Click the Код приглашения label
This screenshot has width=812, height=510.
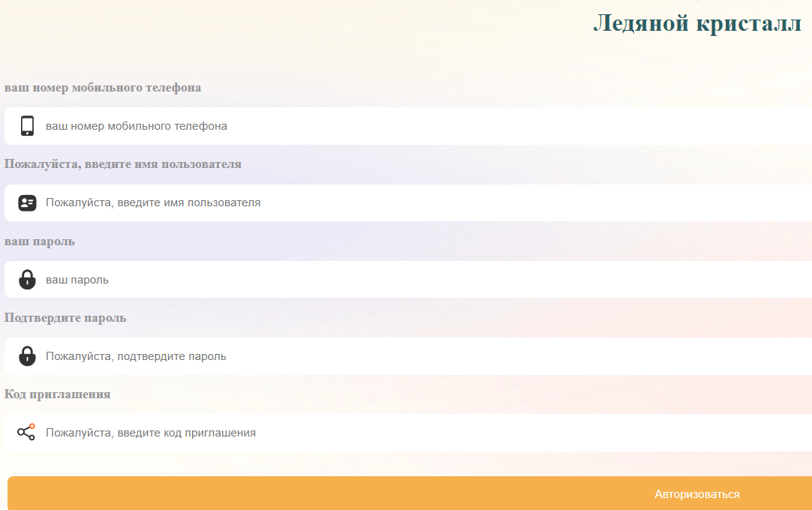[56, 394]
